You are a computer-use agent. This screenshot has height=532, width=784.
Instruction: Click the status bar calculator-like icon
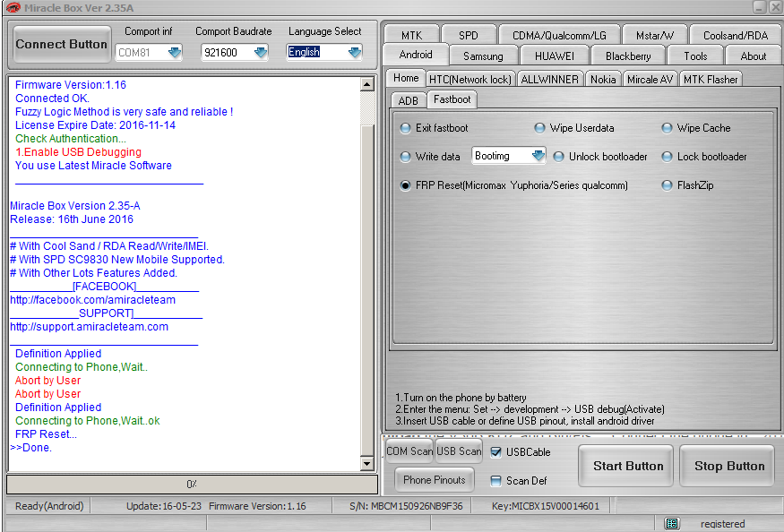click(x=672, y=524)
